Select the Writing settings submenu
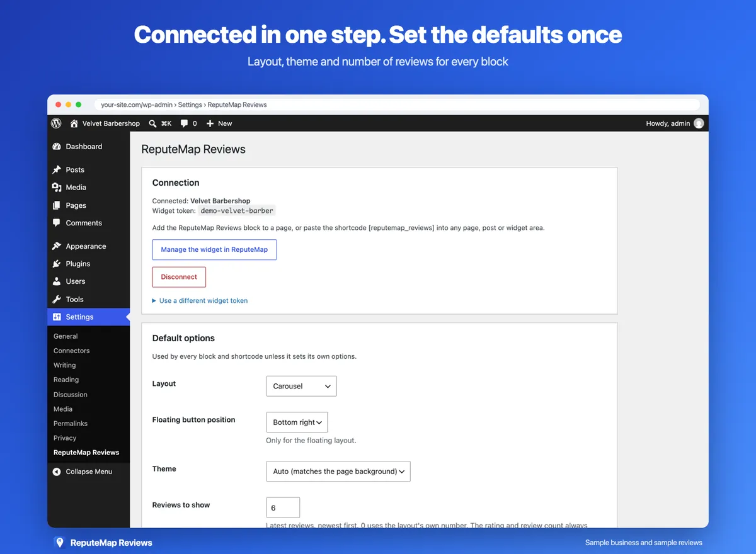The width and height of the screenshot is (756, 554). click(64, 365)
